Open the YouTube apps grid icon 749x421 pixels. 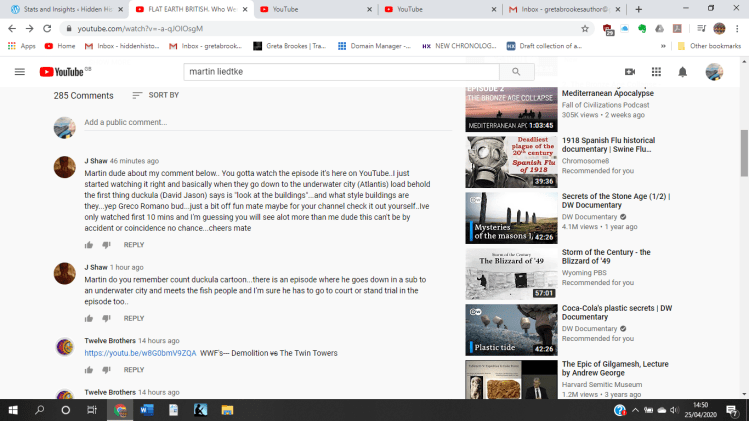(x=656, y=72)
